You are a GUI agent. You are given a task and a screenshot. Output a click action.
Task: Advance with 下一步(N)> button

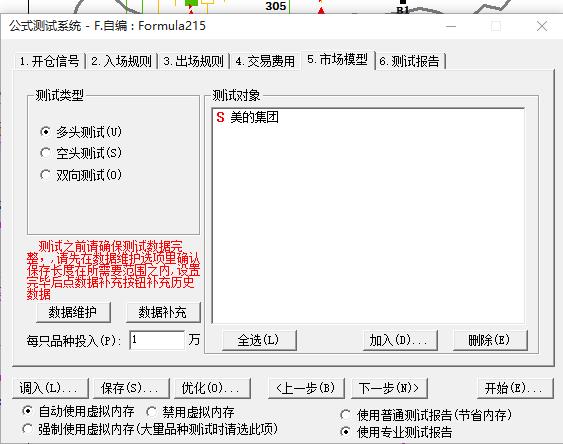pos(389,388)
